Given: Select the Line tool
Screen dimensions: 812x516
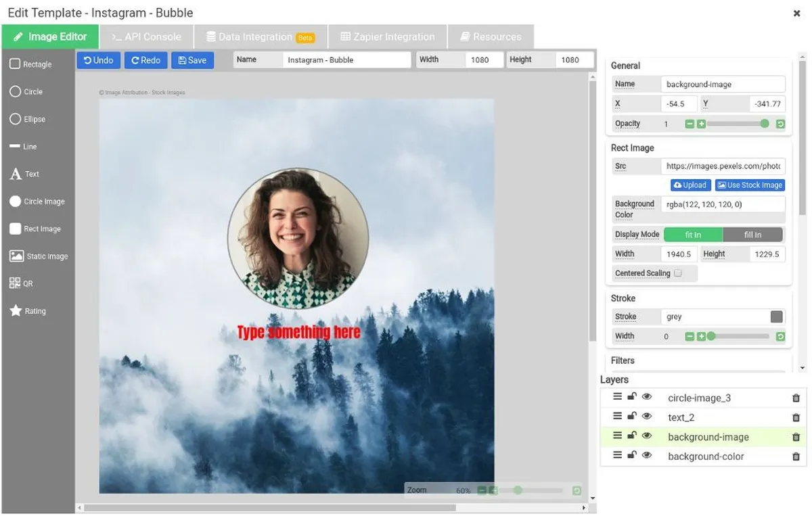Looking at the screenshot, I should [24, 147].
